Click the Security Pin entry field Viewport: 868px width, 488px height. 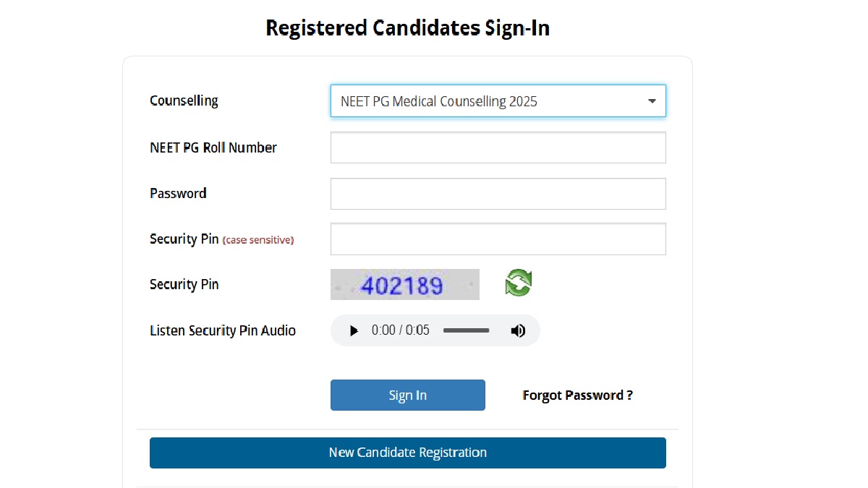(498, 239)
